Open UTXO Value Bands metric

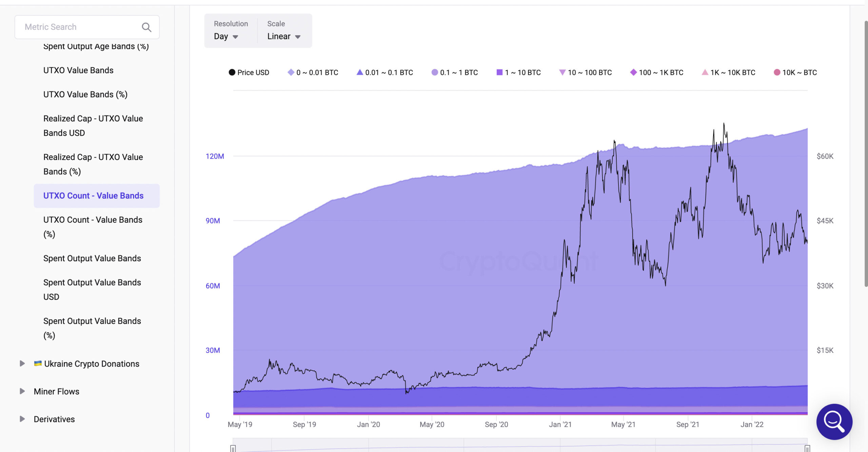tap(78, 70)
